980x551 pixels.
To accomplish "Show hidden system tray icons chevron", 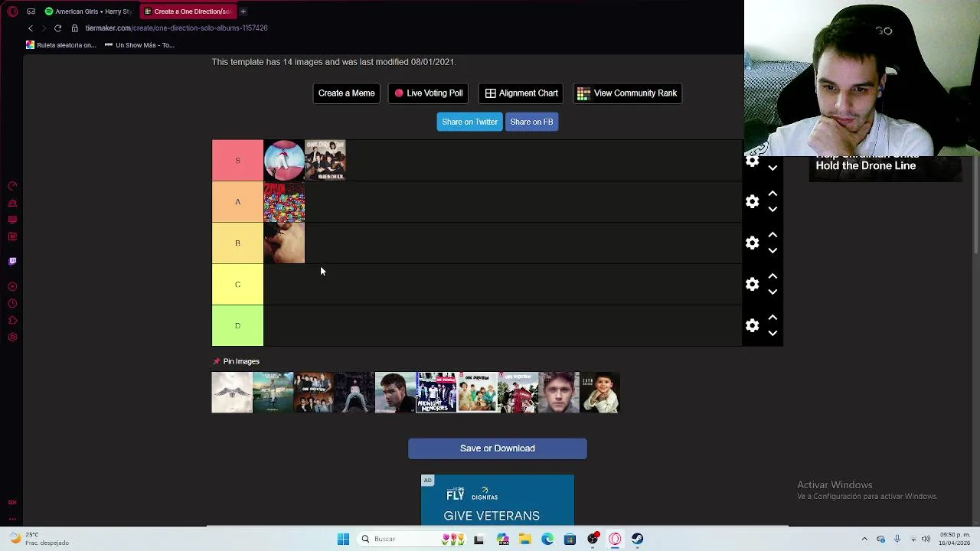I will coord(864,539).
